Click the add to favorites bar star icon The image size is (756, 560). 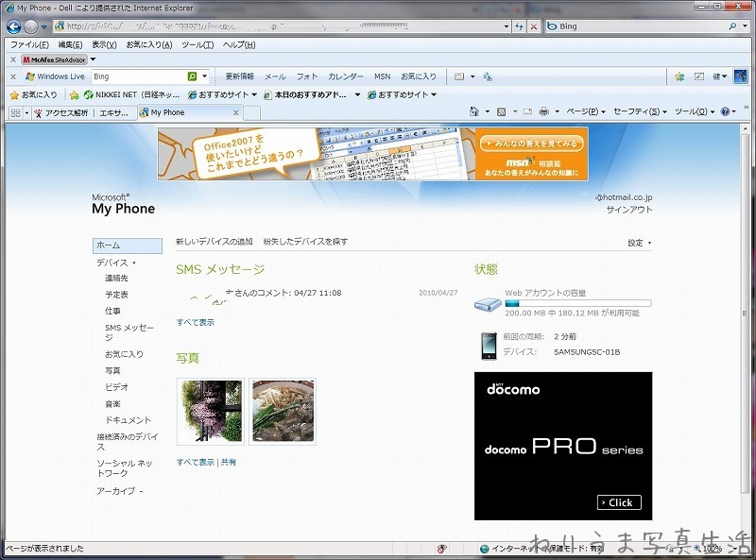pyautogui.click(x=75, y=95)
